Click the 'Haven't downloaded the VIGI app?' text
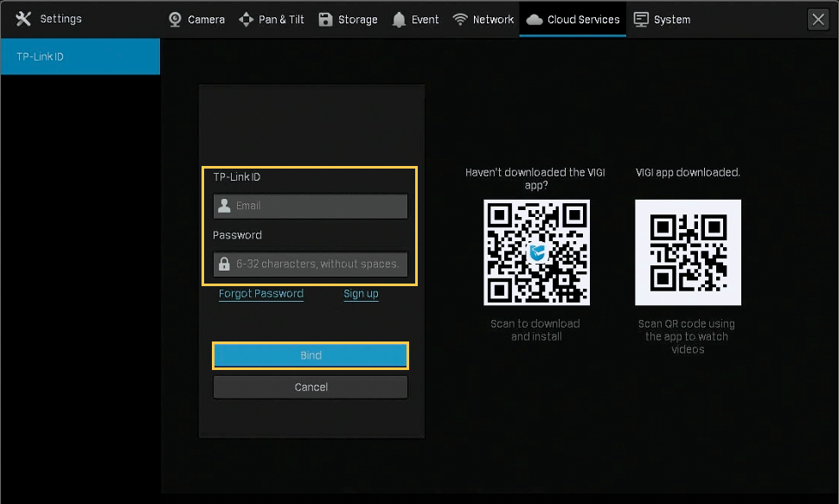 click(x=535, y=179)
